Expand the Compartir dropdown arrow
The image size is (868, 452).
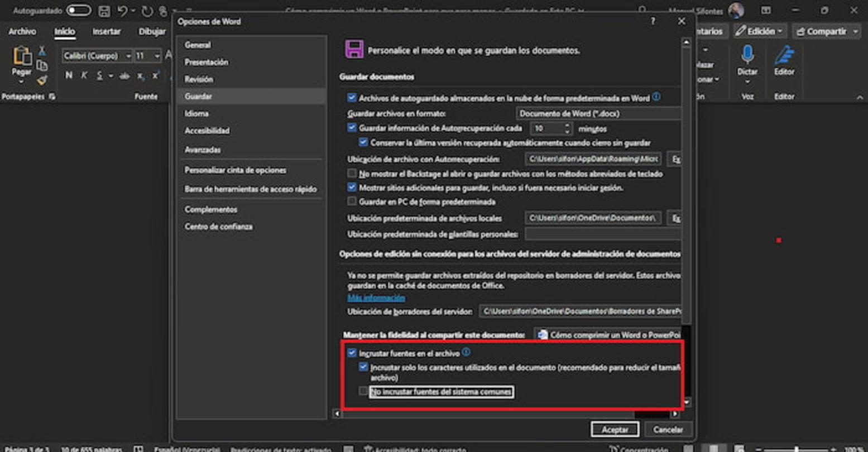coord(856,31)
